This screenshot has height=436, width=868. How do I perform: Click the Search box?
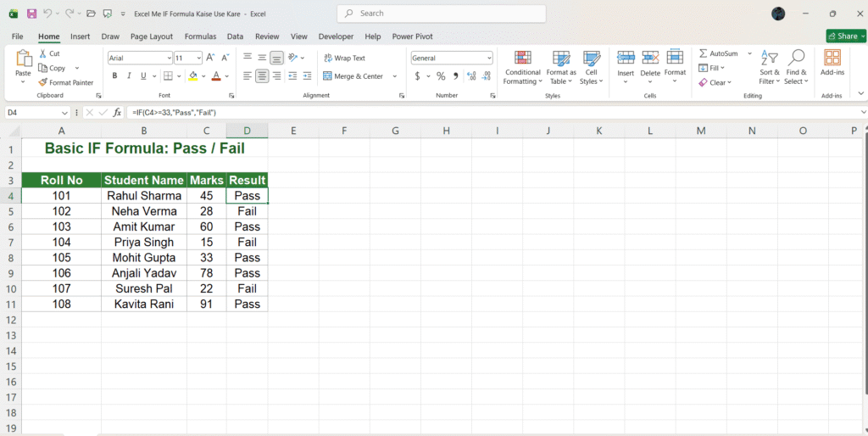pyautogui.click(x=441, y=14)
